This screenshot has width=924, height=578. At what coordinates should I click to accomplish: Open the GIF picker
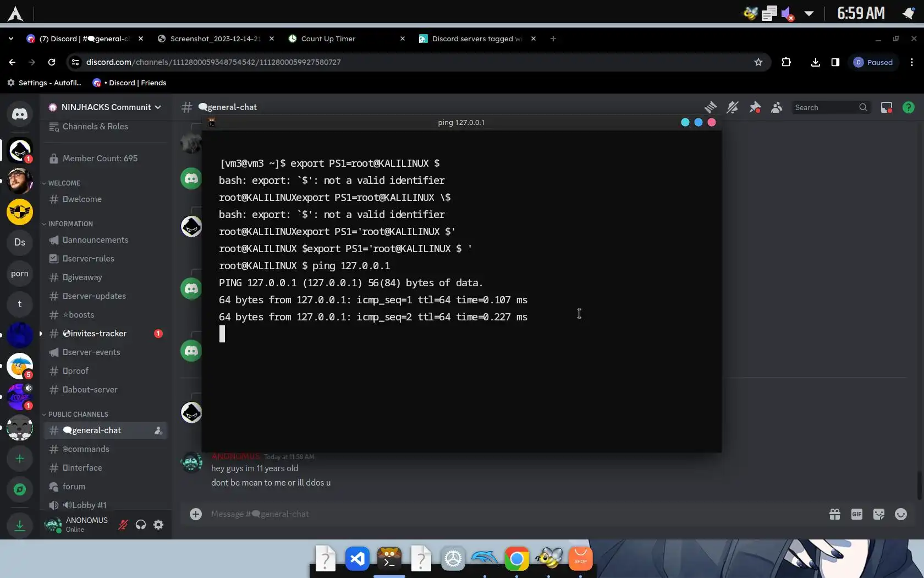(x=857, y=514)
